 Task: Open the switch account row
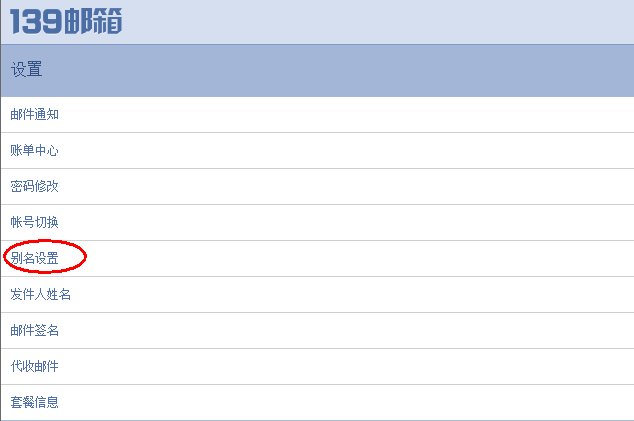pyautogui.click(x=316, y=222)
